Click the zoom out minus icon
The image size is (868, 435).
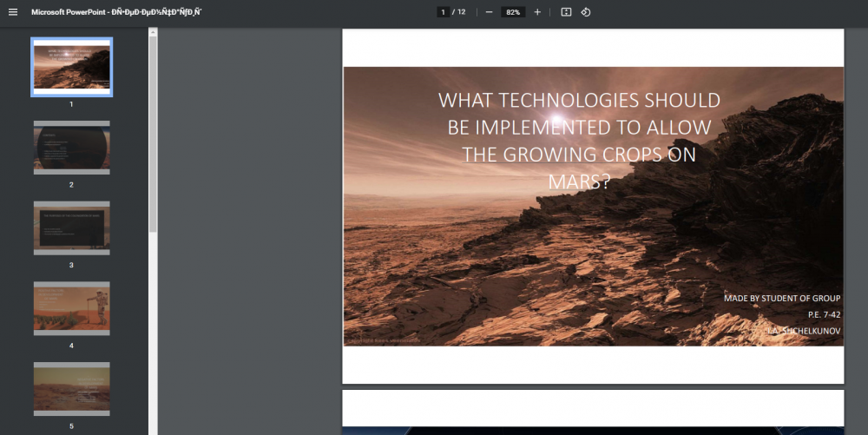tap(490, 12)
